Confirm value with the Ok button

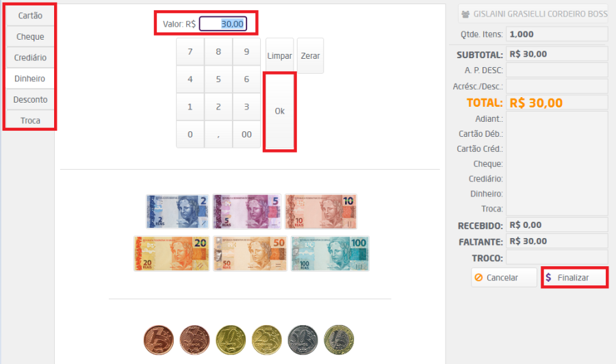(280, 111)
